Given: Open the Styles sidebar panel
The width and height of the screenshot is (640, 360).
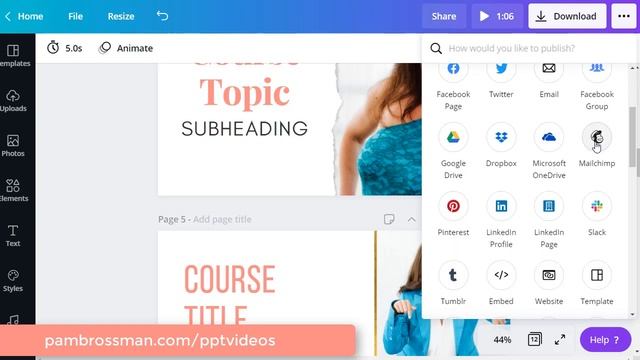Looking at the screenshot, I should tap(13, 280).
